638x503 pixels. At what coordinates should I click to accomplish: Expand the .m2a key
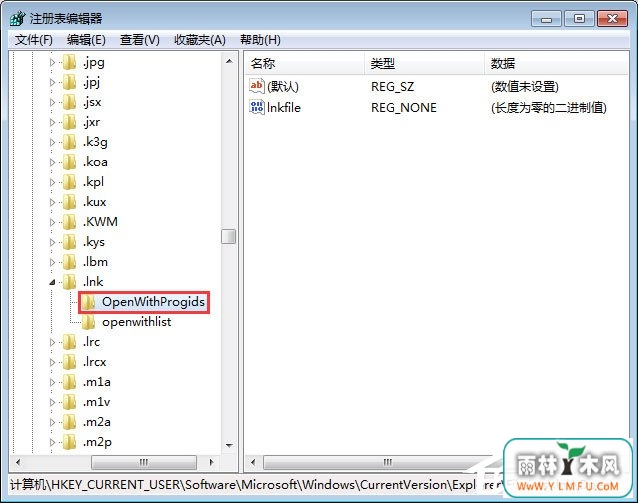[x=52, y=422]
